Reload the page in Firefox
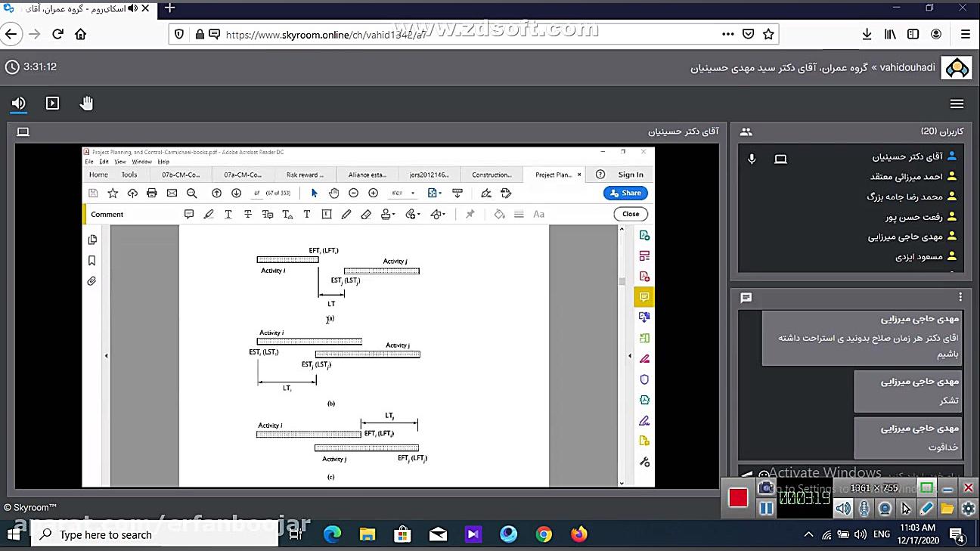This screenshot has height=551, width=980. 57,34
